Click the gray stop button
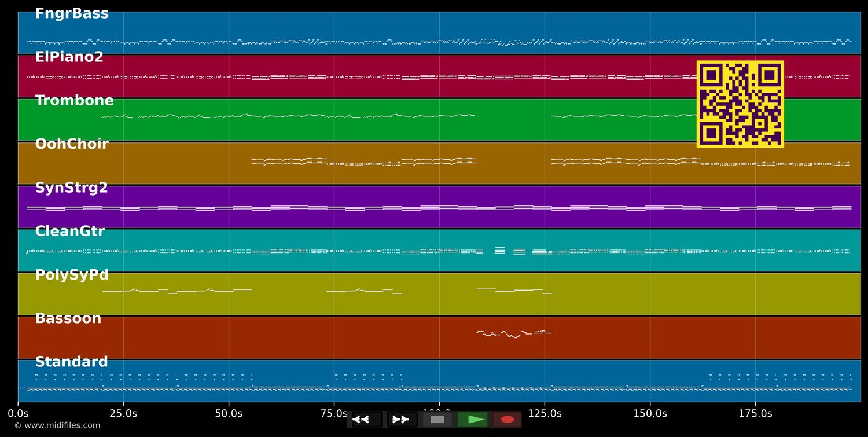This screenshot has width=868, height=437. [437, 420]
